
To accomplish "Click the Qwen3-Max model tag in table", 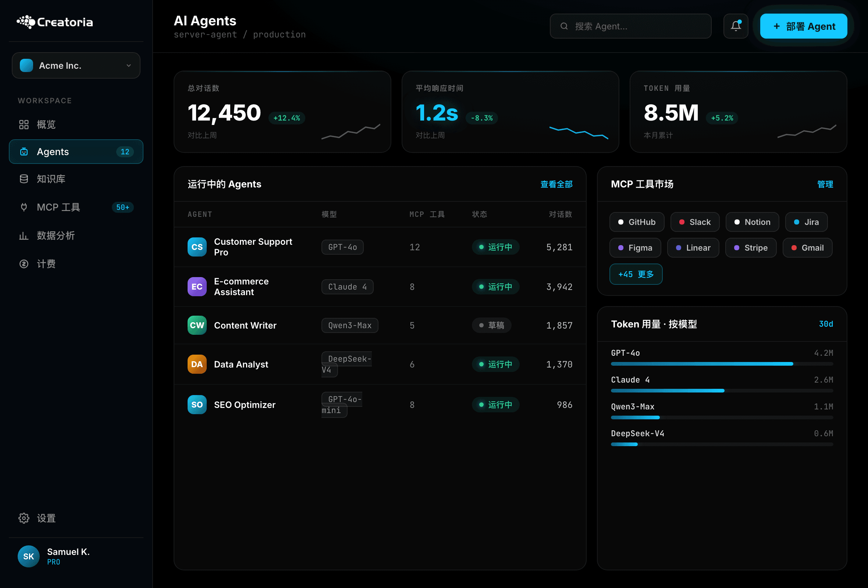I will pyautogui.click(x=349, y=325).
